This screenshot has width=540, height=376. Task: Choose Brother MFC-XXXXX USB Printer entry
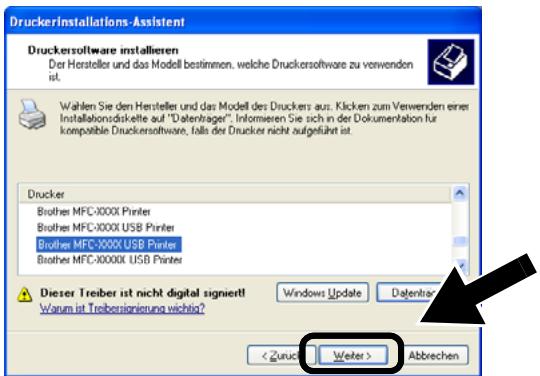(110, 260)
